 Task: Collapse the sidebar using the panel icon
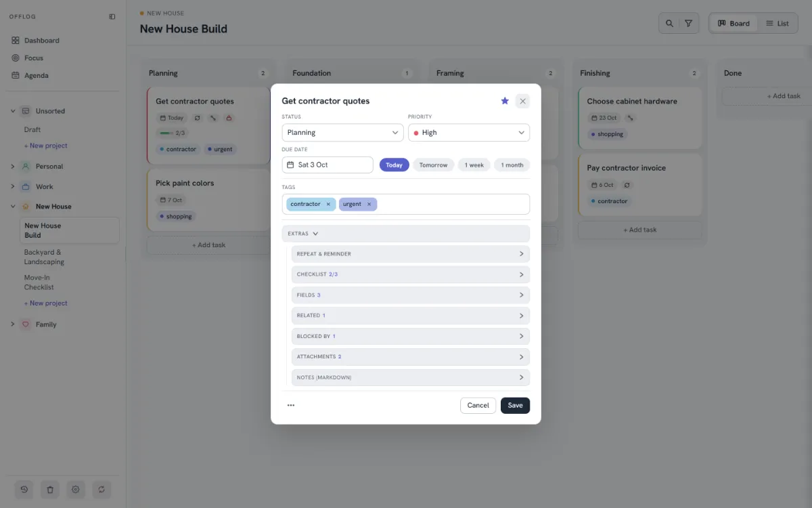point(112,16)
